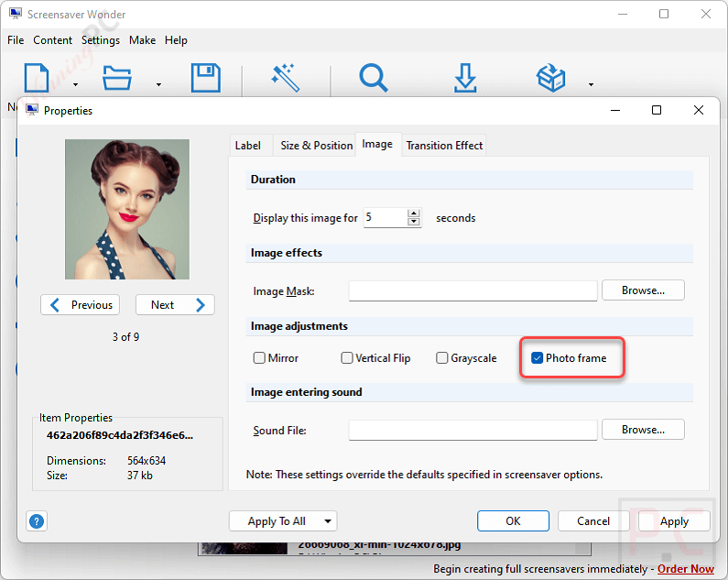Open the Apply To All dropdown arrow
Viewport: 728px width, 580px height.
tap(328, 521)
